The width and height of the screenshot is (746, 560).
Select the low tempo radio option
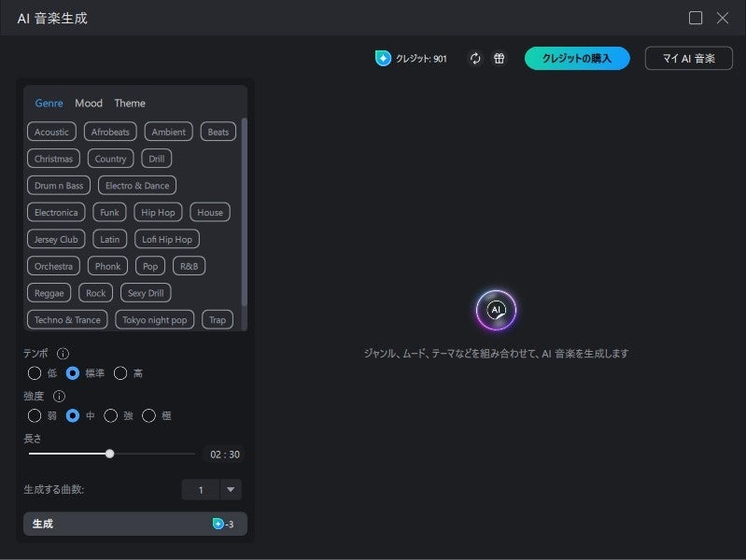pos(35,373)
